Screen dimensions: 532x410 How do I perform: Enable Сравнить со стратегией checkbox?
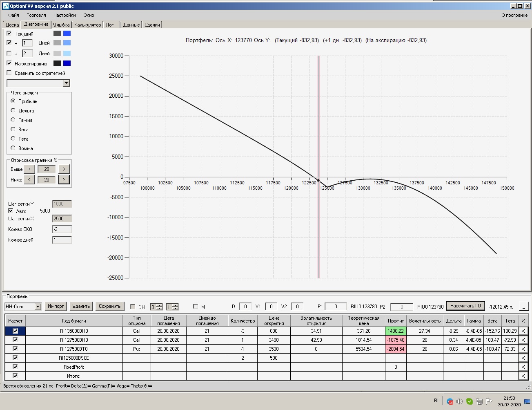point(9,73)
